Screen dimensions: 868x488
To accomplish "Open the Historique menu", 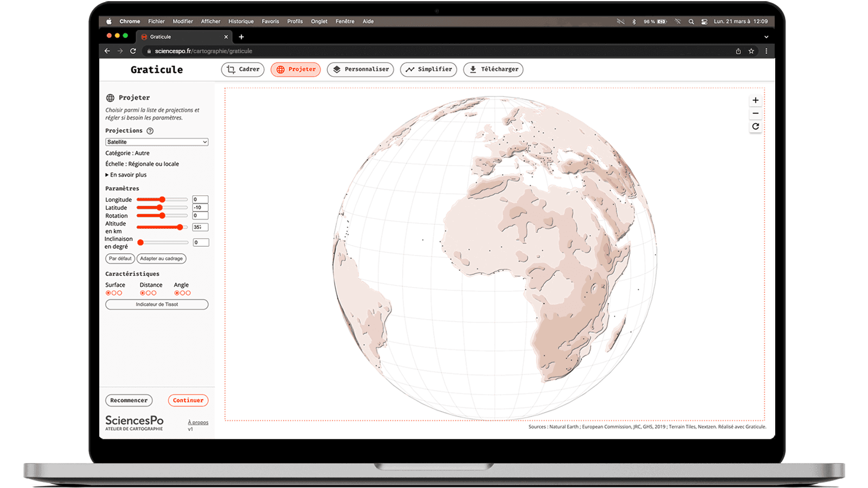I will click(x=241, y=21).
